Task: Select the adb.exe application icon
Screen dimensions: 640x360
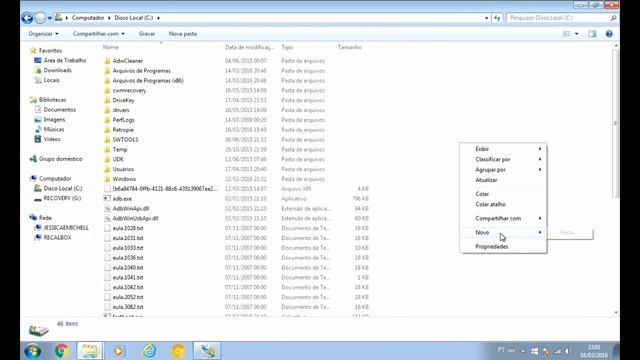Action: point(107,199)
